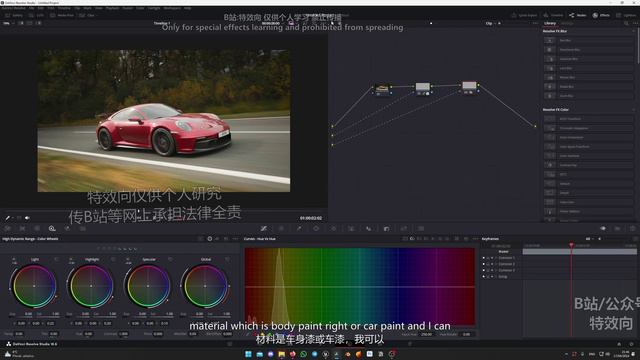Viewport: 640px width, 360px height.
Task: Open the File menu
Action: pos(31,8)
